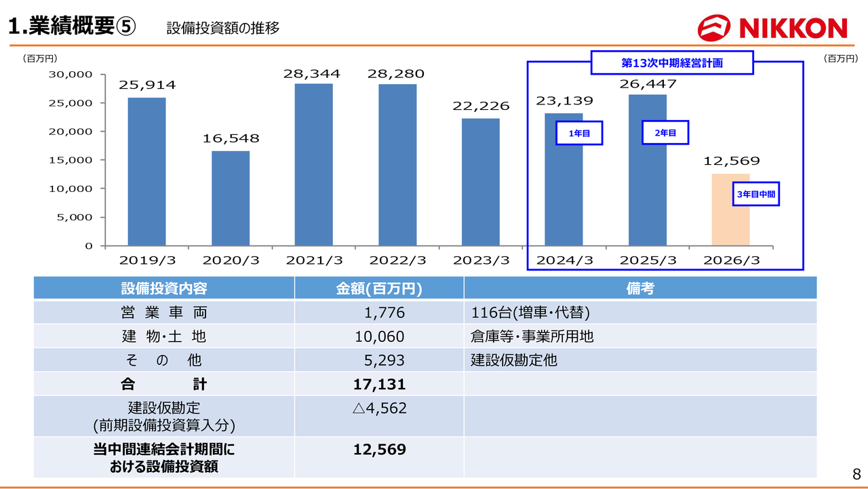Click the peach-colored 2026/3 bar
This screenshot has height=489, width=868.
(x=730, y=210)
